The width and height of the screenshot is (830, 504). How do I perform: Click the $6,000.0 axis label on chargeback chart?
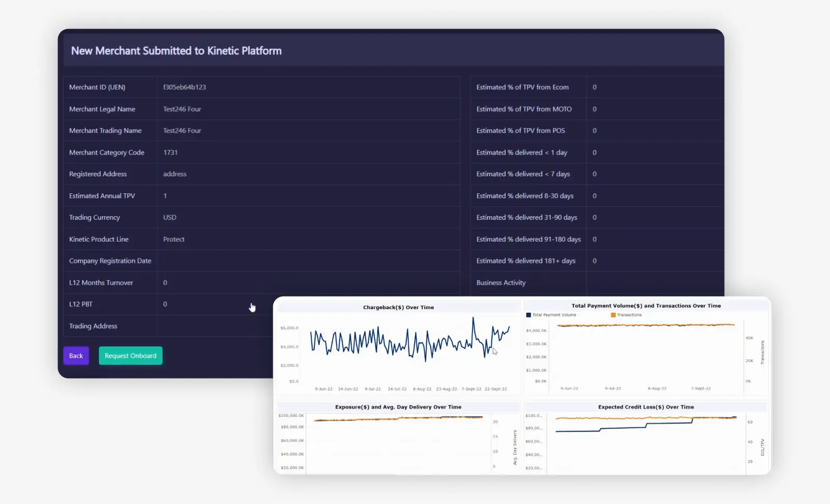[289, 328]
